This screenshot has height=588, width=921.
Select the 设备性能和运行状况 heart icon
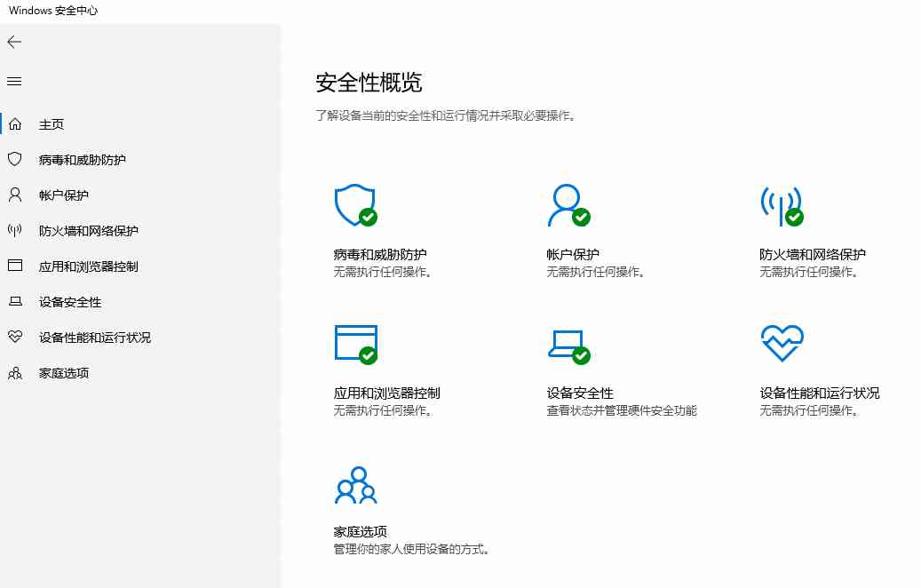click(781, 342)
